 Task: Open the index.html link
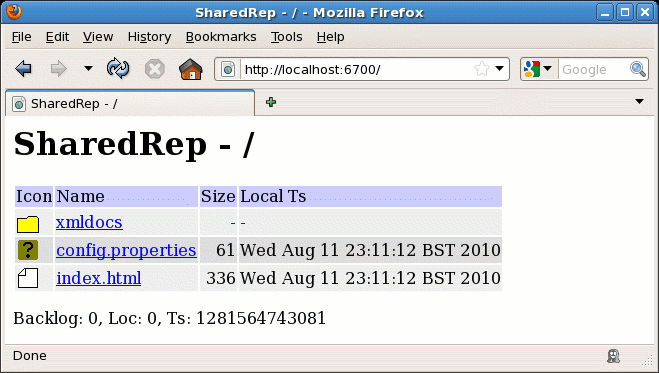click(x=98, y=278)
